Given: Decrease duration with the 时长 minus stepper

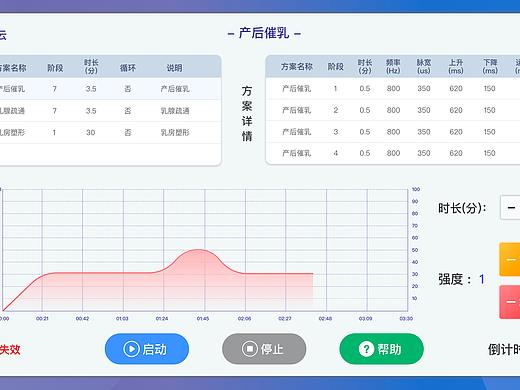Looking at the screenshot, I should coord(511,208).
